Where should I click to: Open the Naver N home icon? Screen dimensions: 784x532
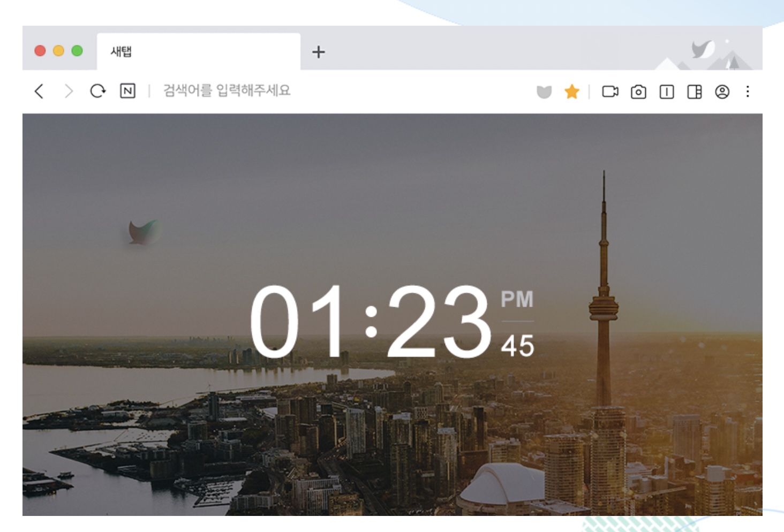[x=127, y=91]
